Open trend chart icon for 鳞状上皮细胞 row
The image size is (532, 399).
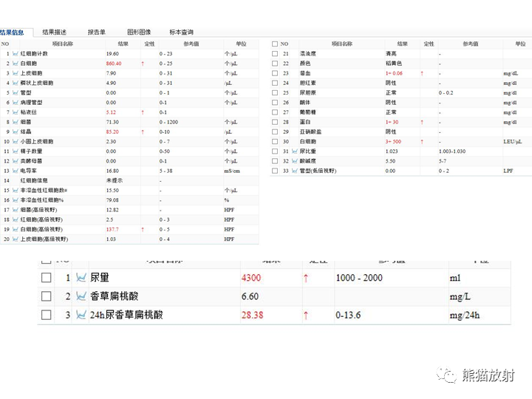pyautogui.click(x=16, y=83)
